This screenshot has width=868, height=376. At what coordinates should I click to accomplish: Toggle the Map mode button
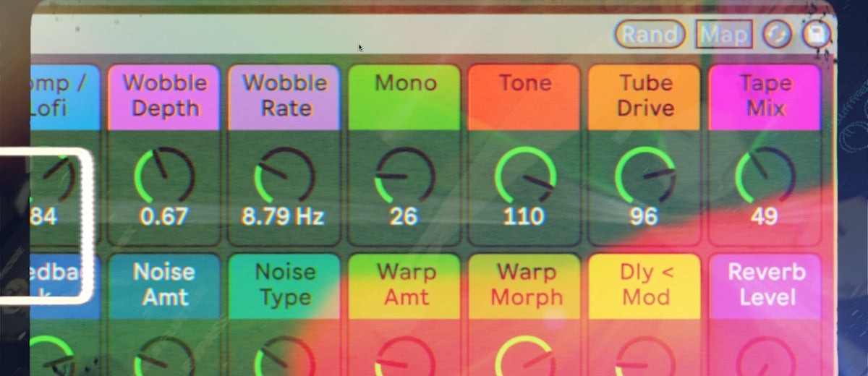[x=724, y=34]
